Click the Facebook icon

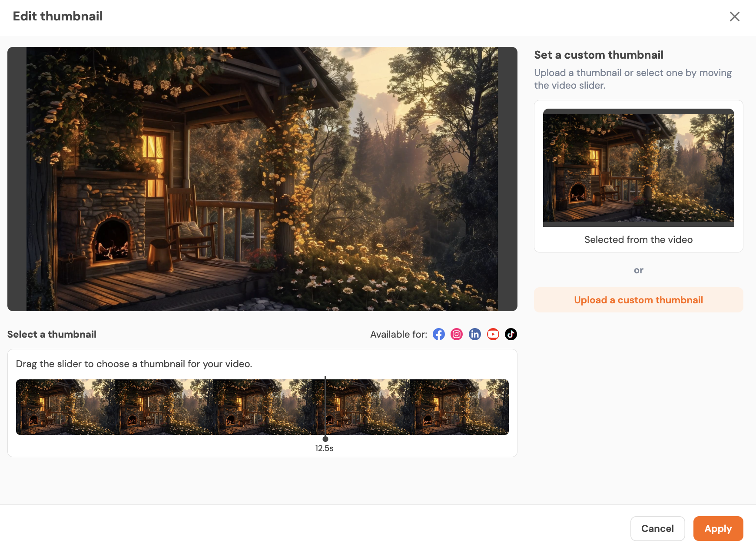pos(438,334)
